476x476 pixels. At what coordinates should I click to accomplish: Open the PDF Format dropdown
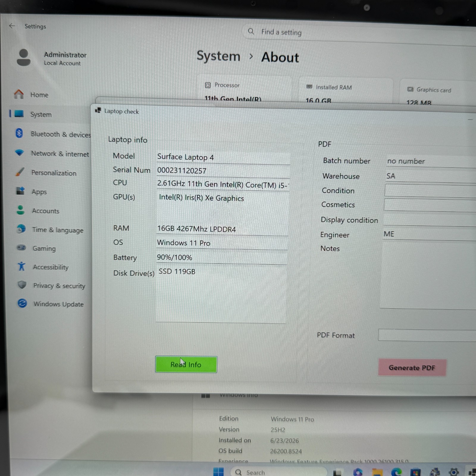pyautogui.click(x=427, y=335)
